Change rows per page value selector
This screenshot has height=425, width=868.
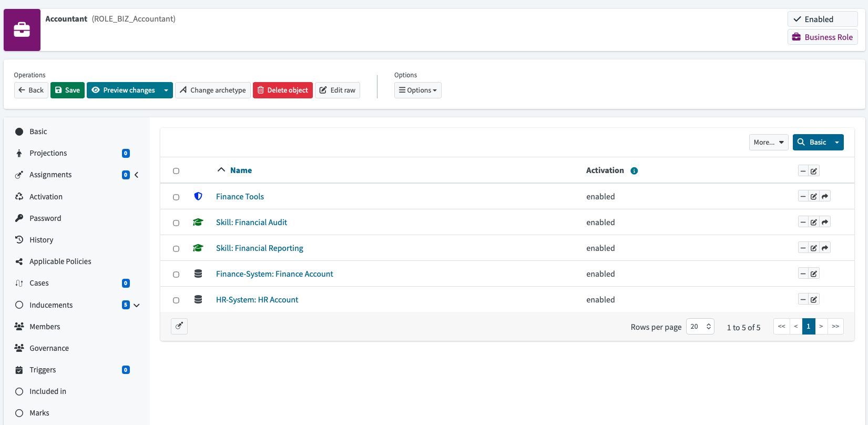click(x=700, y=327)
